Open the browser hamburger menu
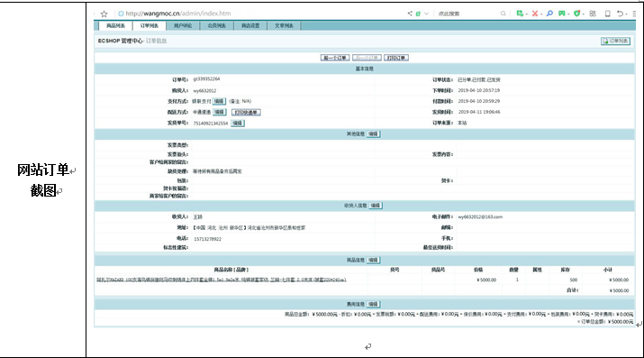Image resolution: width=644 pixels, height=358 pixels. point(634,14)
